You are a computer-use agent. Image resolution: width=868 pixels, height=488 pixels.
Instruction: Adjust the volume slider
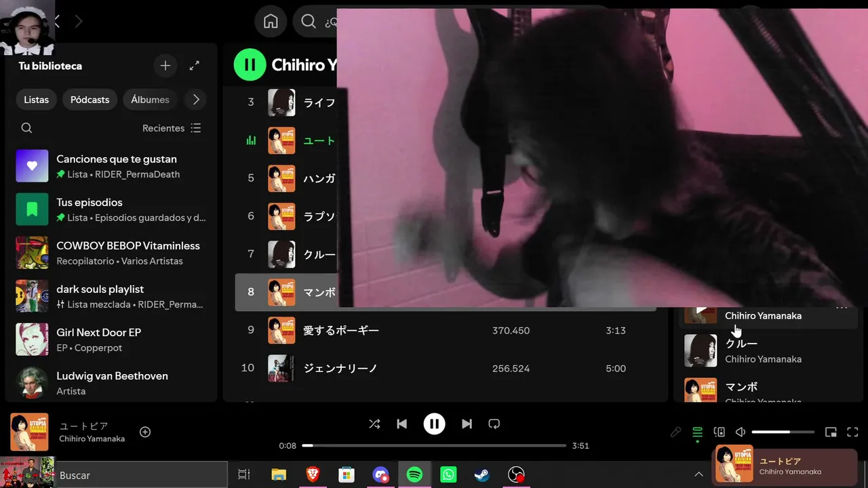point(783,432)
